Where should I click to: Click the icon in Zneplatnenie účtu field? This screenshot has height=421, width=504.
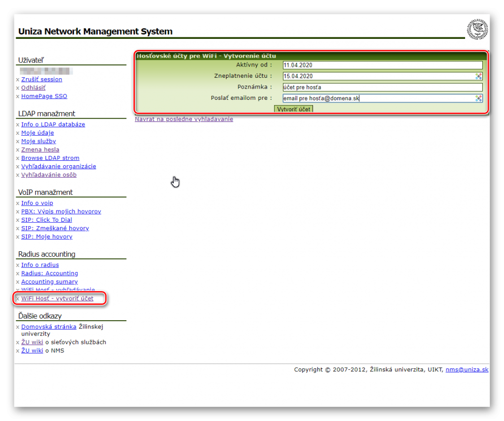(x=478, y=76)
